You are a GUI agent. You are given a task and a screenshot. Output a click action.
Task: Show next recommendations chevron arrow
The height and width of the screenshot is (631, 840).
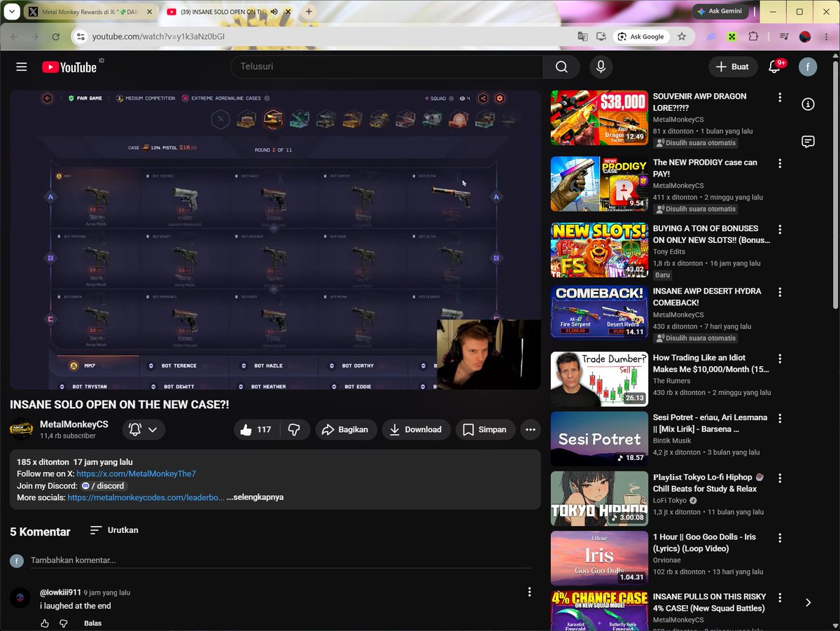point(808,602)
